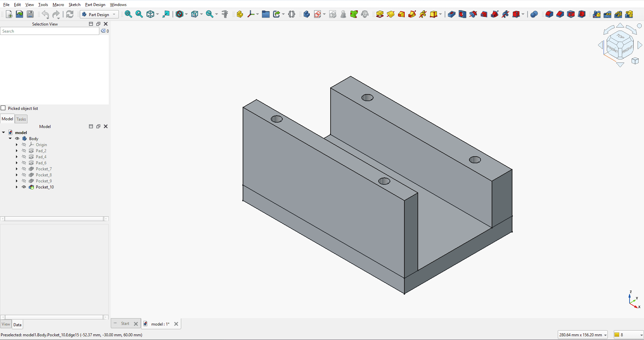This screenshot has height=340, width=644.
Task: Select the Revolution tool
Action: 391,14
